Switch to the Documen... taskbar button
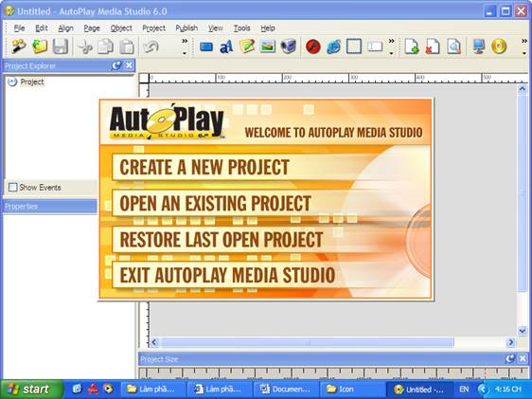This screenshot has width=532, height=399. point(286,390)
